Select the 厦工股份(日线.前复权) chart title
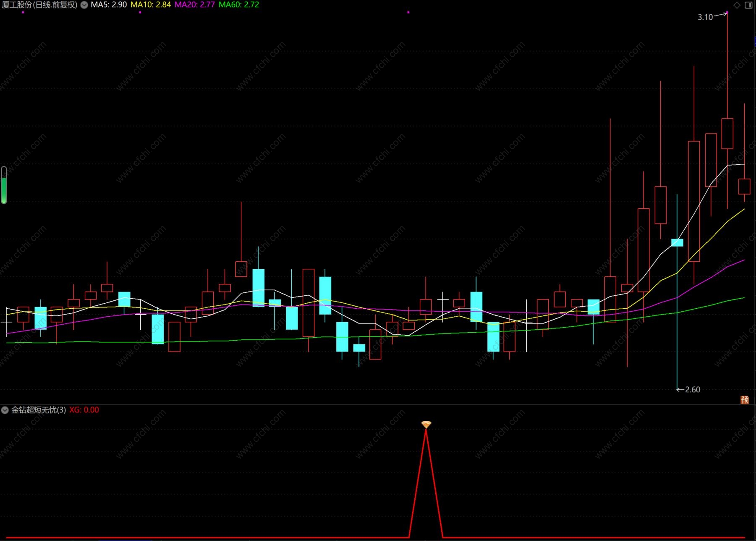Image resolution: width=756 pixels, height=541 pixels. [x=39, y=5]
